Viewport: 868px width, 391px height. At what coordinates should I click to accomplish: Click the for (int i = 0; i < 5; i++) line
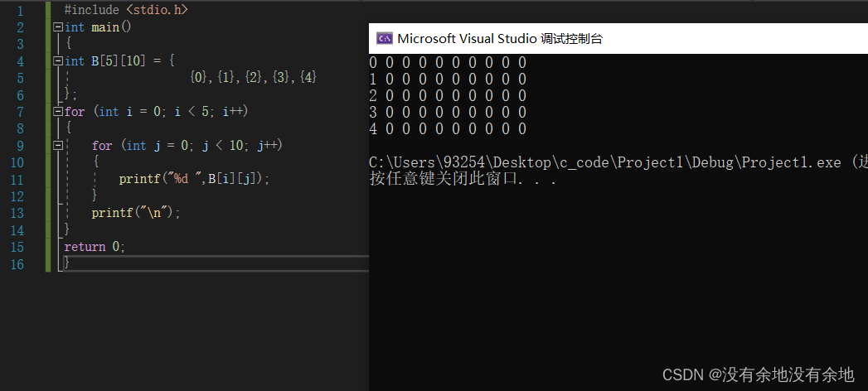[x=156, y=112]
